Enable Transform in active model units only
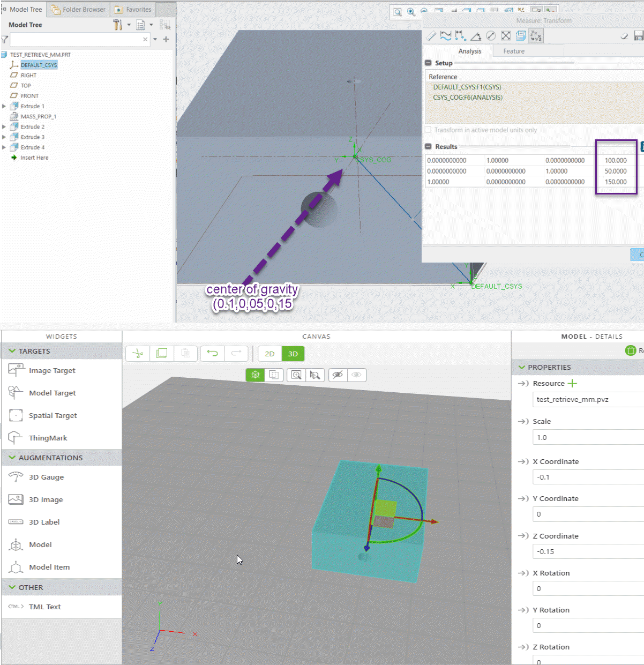644x665 pixels. pos(427,130)
